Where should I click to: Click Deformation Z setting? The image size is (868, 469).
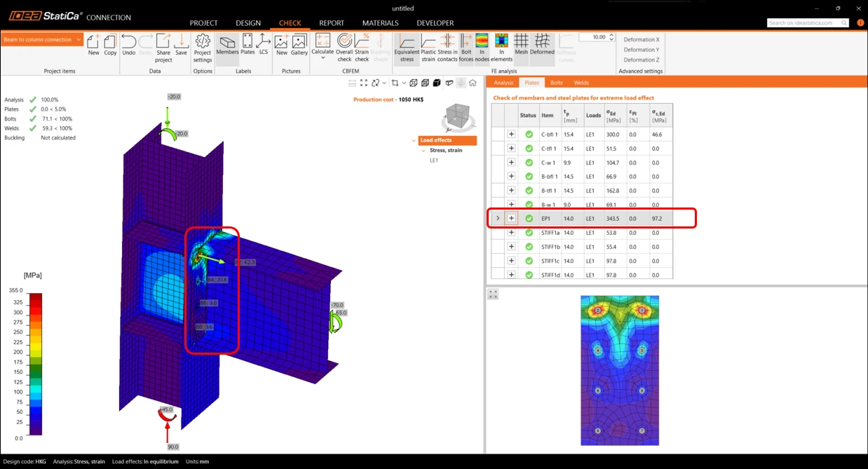pos(642,60)
